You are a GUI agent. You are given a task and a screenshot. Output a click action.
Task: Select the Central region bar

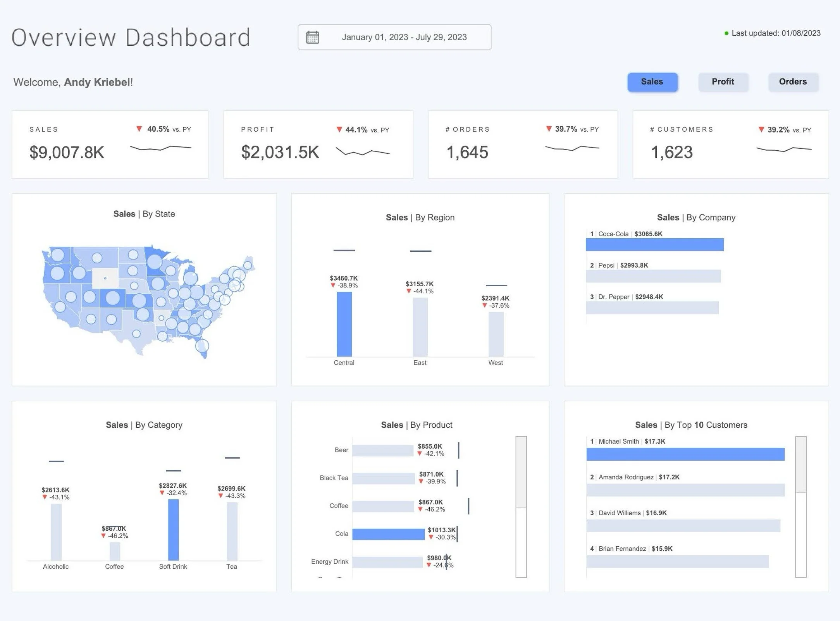pos(344,324)
